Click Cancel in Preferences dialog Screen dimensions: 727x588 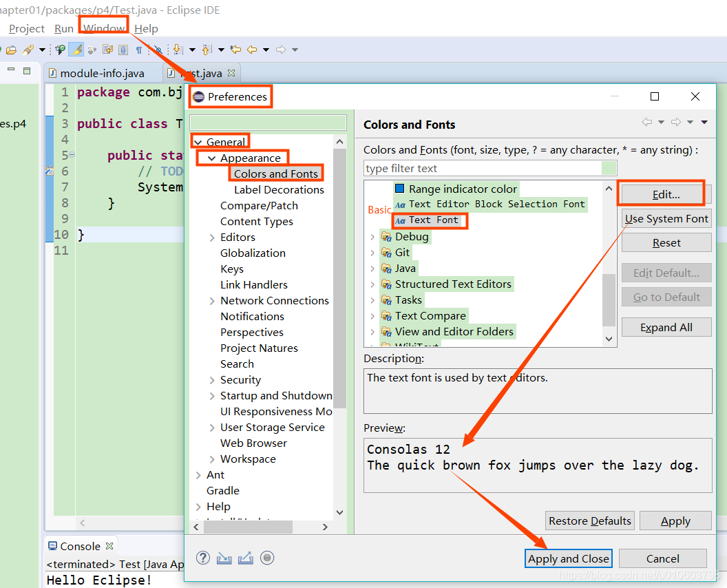(662, 559)
